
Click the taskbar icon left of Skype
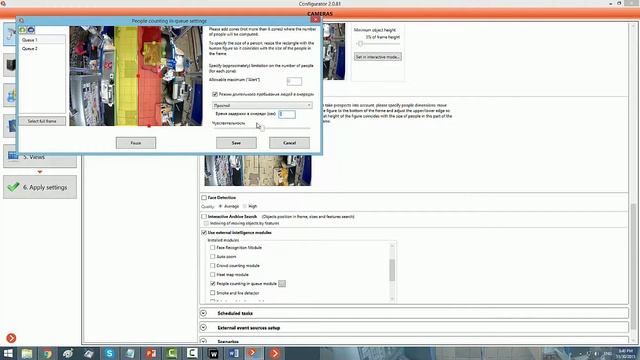point(89,353)
